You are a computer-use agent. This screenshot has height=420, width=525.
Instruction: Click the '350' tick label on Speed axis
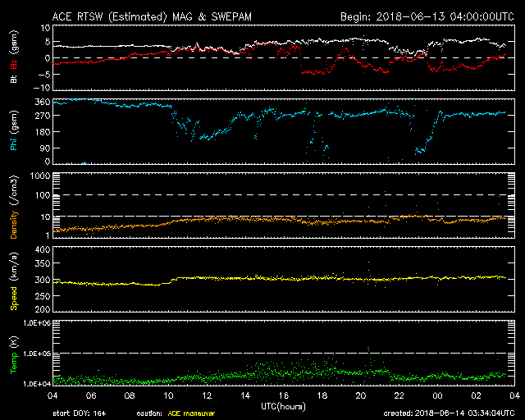[42, 263]
